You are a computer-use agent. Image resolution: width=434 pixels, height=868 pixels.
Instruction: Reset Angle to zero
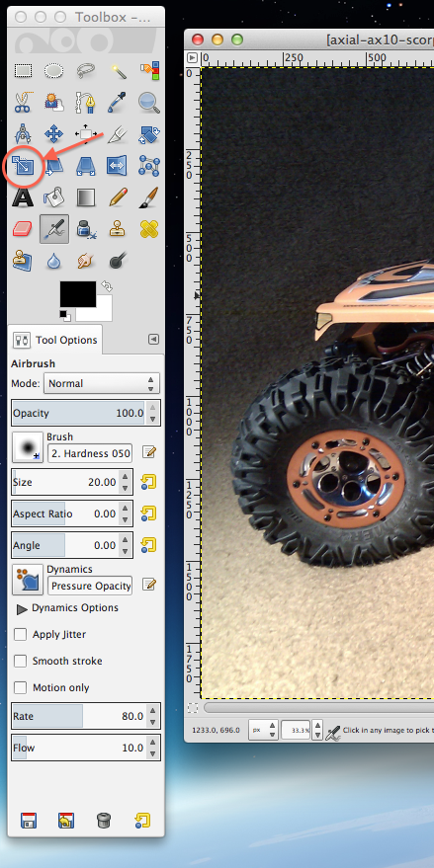148,545
